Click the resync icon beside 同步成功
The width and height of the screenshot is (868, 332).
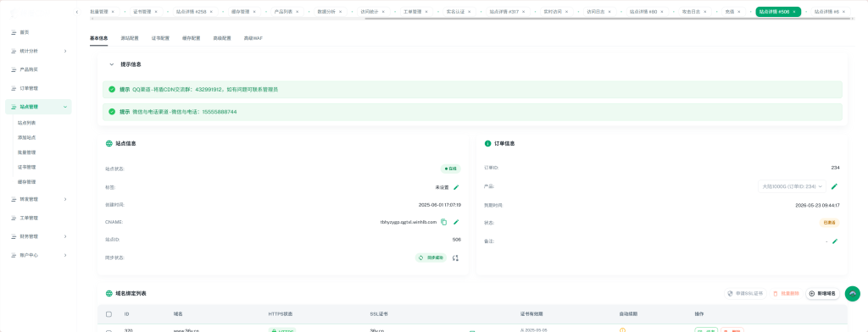(x=455, y=257)
